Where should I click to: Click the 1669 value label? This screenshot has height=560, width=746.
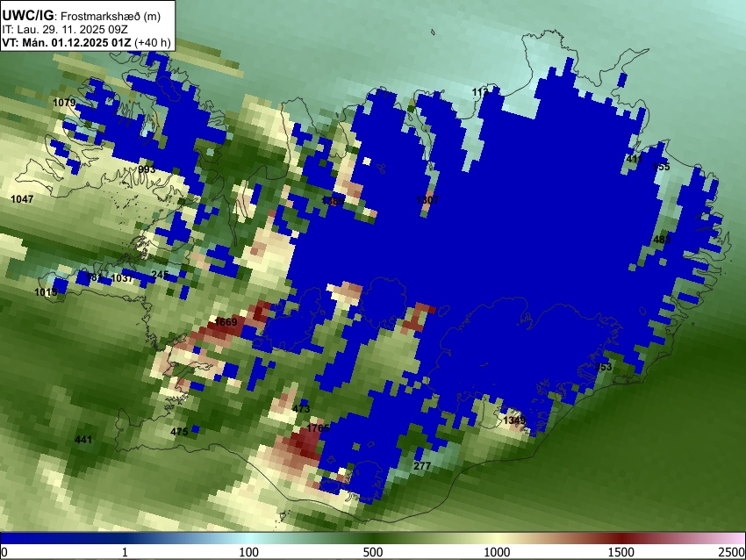226,322
